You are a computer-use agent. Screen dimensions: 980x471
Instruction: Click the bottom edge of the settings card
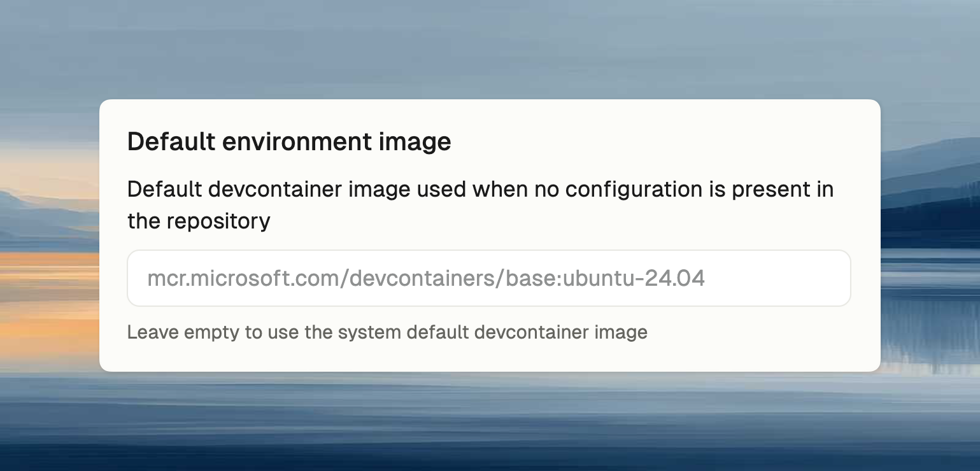(489, 369)
